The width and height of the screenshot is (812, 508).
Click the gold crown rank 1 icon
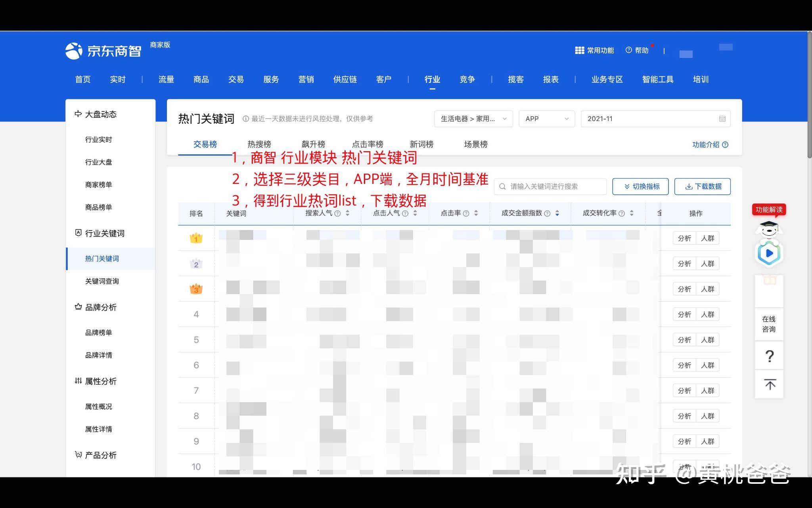click(196, 238)
